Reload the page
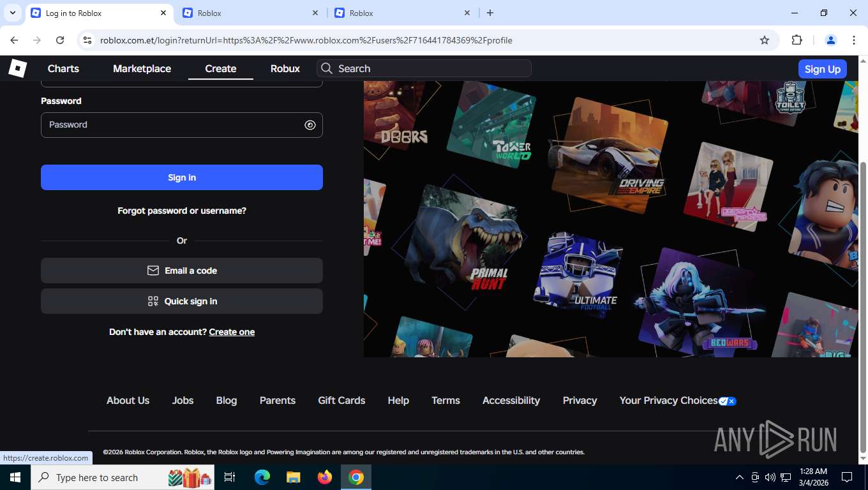 click(60, 40)
